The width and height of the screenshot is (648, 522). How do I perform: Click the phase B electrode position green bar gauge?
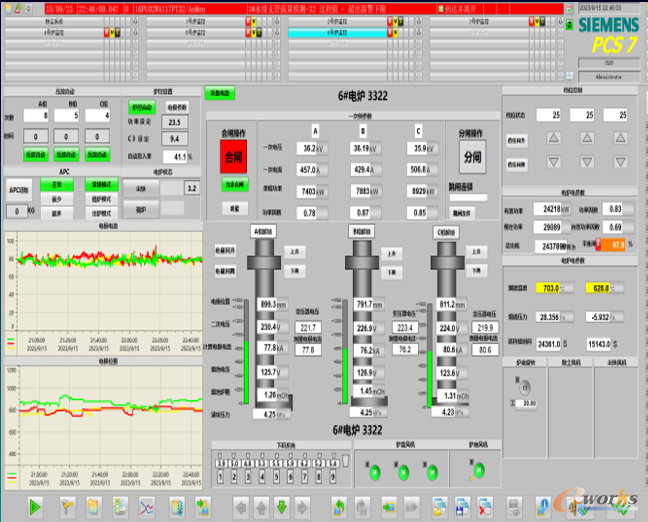pyautogui.click(x=345, y=352)
